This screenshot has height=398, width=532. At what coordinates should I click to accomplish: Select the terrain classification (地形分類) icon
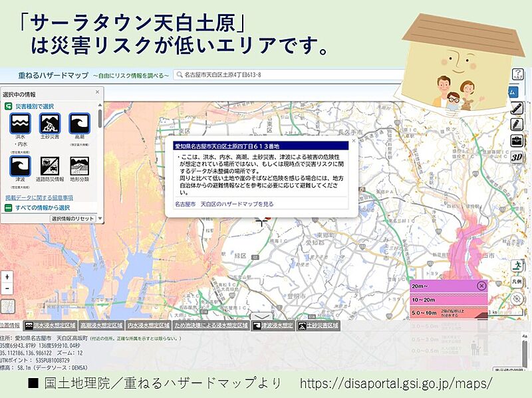coord(79,166)
